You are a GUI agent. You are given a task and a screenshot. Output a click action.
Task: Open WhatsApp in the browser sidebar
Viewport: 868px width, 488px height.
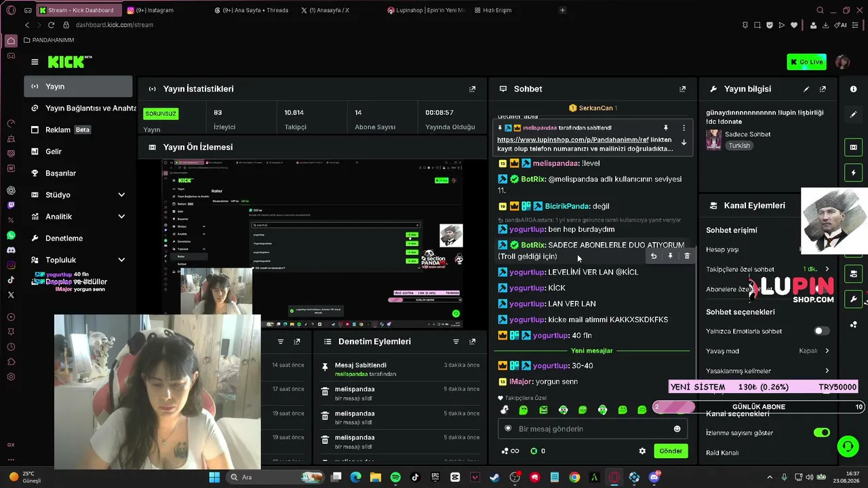click(x=11, y=235)
